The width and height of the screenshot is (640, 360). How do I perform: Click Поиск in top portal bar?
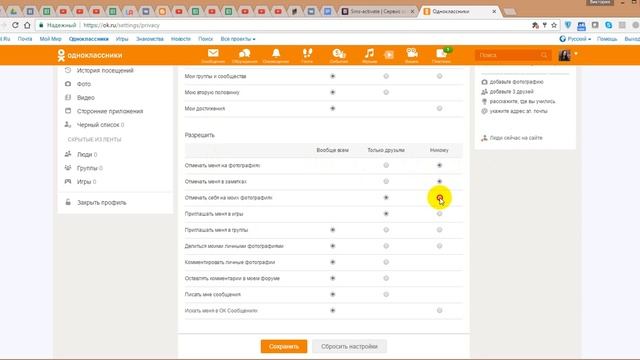coord(205,39)
